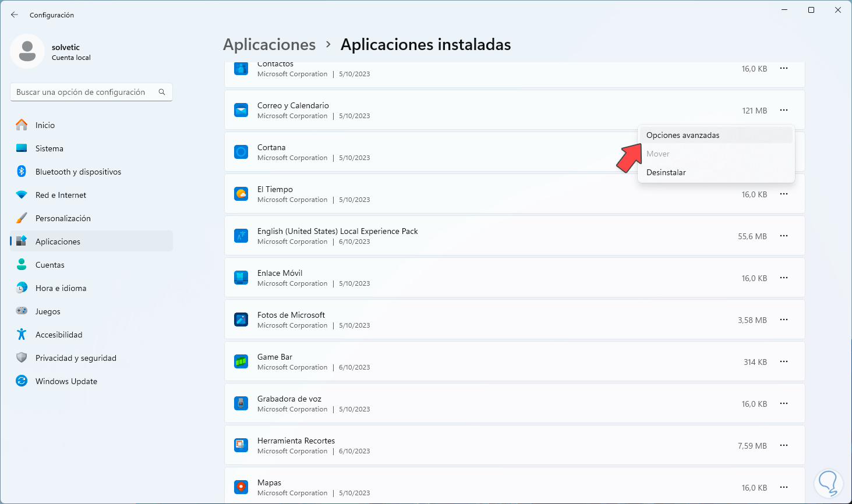Choose Opciones avanzadas from context menu
Screen dimensions: 852x504
pos(716,135)
